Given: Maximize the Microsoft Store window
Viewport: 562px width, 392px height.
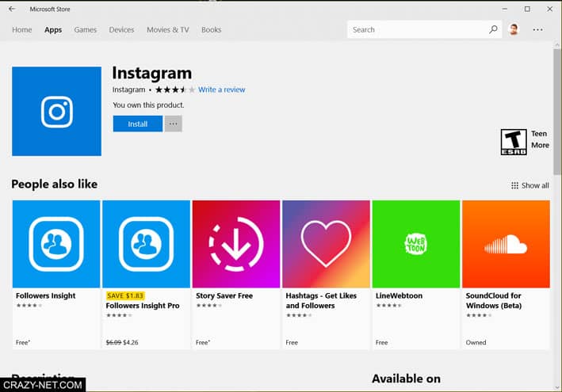Looking at the screenshot, I should (x=527, y=9).
